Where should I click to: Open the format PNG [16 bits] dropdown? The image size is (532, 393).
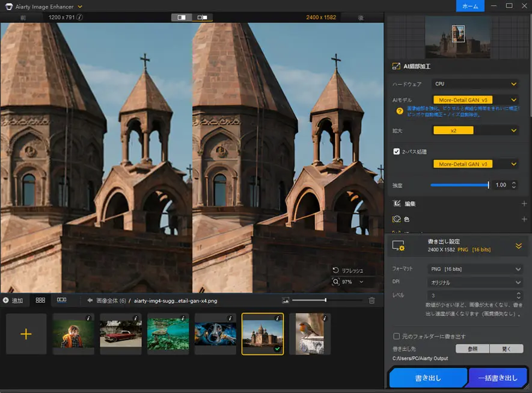[x=474, y=269]
